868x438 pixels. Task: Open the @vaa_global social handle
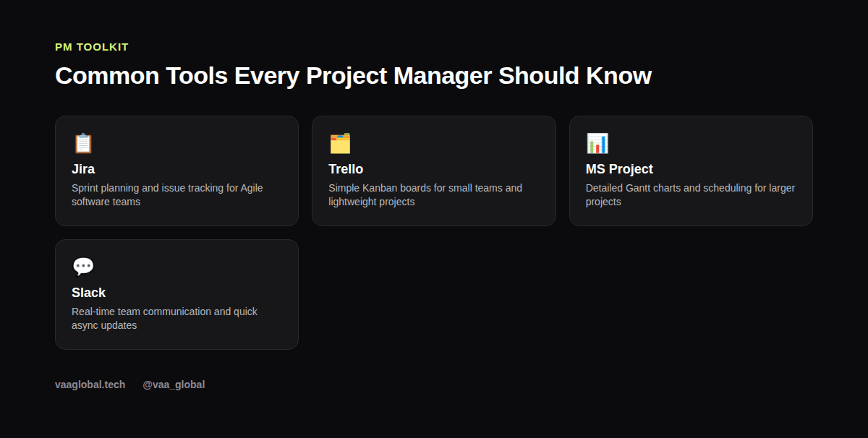click(x=174, y=385)
